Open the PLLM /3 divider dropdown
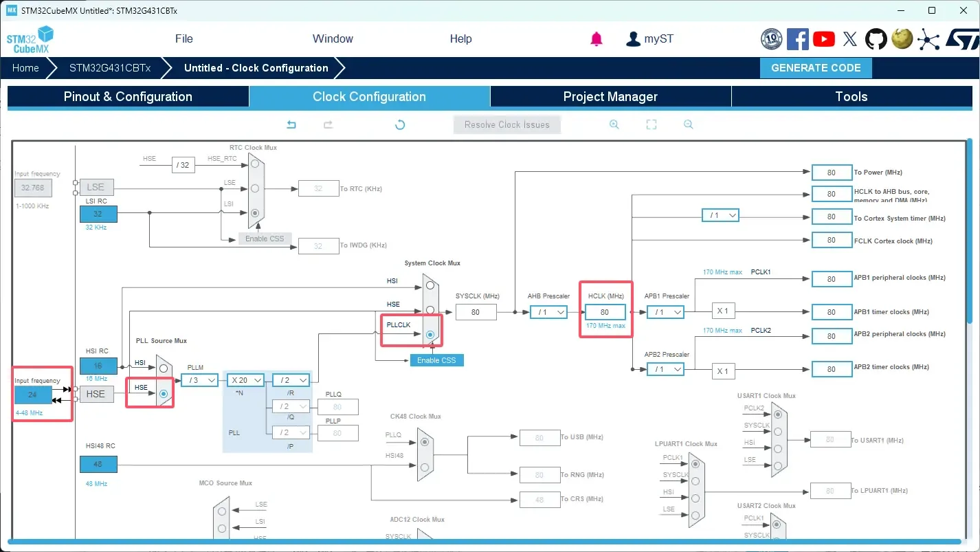Screen dimensions: 980x552 199,380
